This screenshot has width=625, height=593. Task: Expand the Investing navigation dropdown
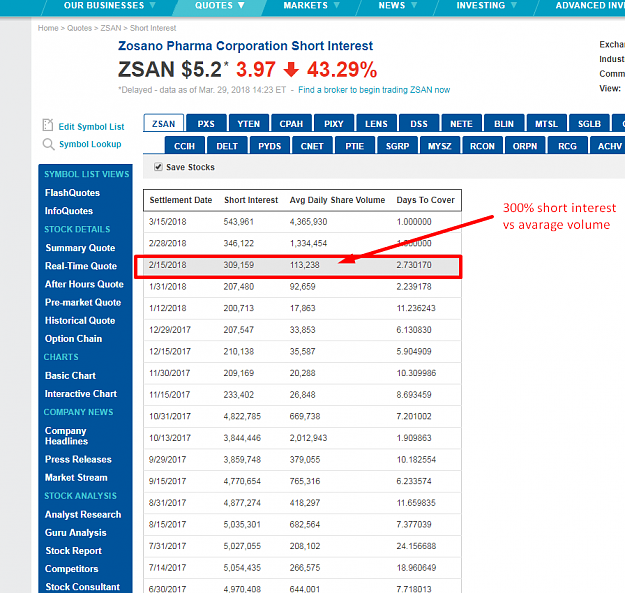click(486, 6)
